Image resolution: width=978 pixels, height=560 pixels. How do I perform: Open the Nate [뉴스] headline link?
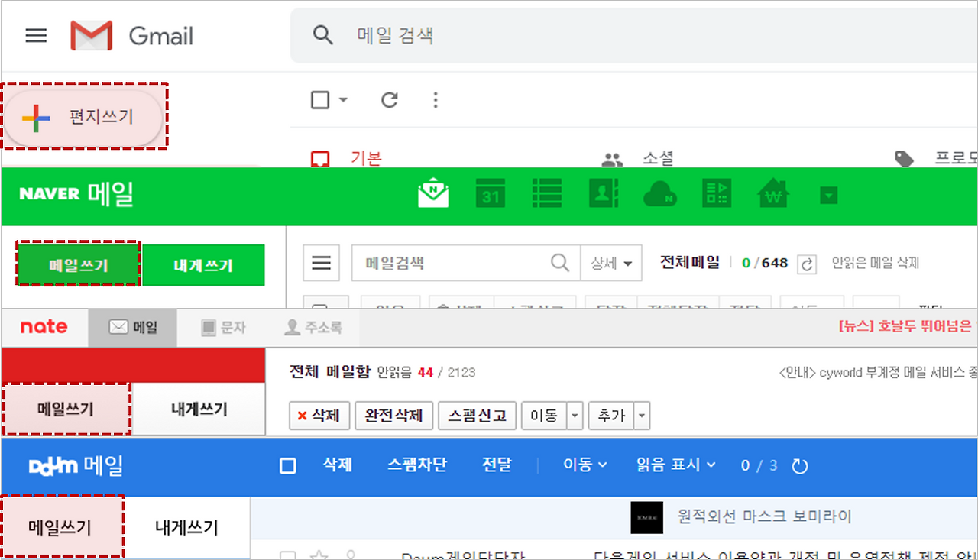[908, 327]
